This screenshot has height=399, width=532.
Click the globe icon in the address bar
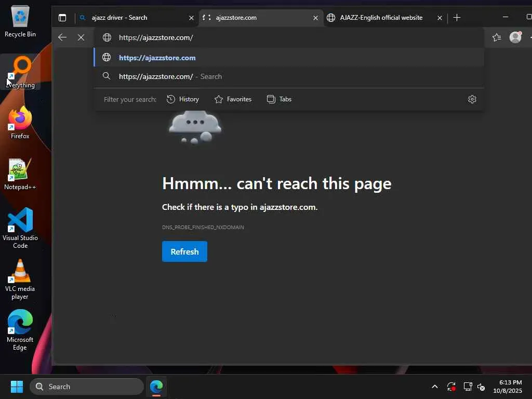(x=107, y=37)
